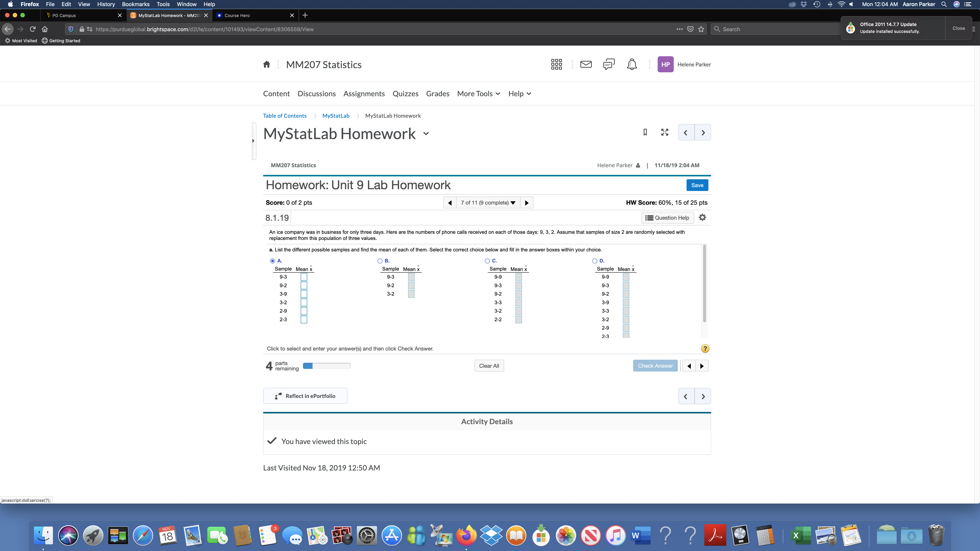Image resolution: width=980 pixels, height=551 pixels.
Task: Follow the Table of Contents breadcrumb link
Action: (x=285, y=116)
